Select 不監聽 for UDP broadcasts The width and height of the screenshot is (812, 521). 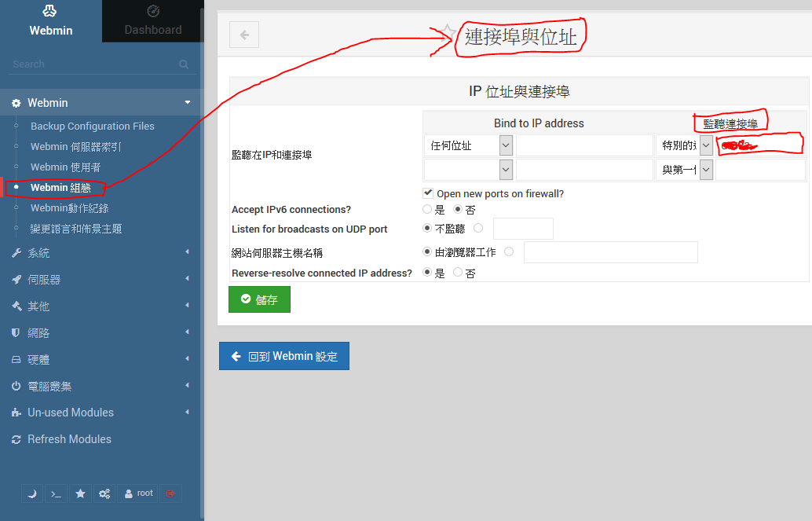click(426, 228)
